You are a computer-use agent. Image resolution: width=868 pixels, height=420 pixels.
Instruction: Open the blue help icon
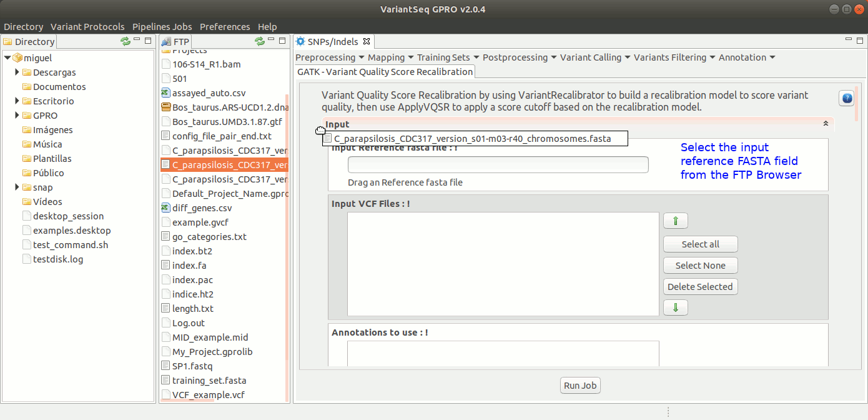tap(847, 98)
